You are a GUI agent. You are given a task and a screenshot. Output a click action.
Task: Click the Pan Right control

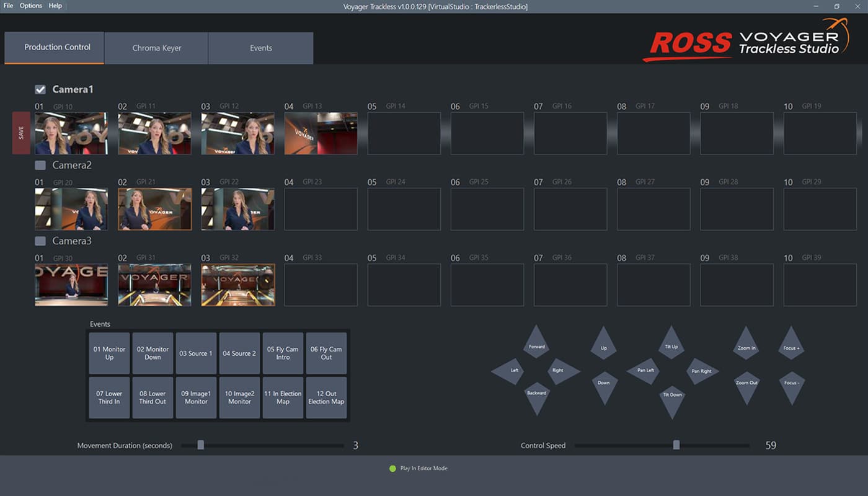tap(702, 371)
